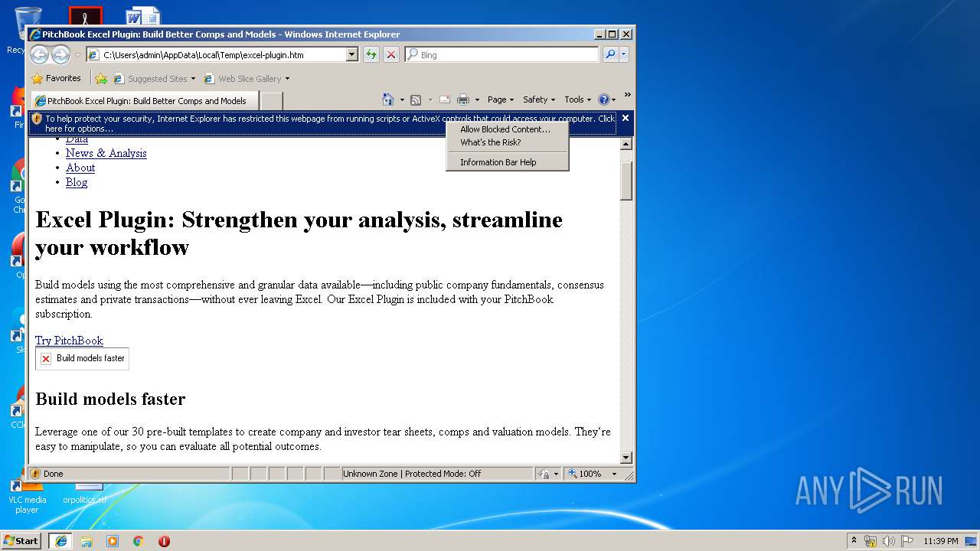Open the search provider dropdown arrow
980x551 pixels.
[x=624, y=54]
